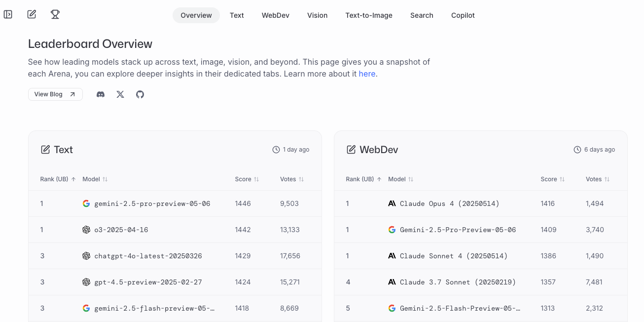644x322 pixels.
Task: Click votes value 7,481
Action: (594, 282)
